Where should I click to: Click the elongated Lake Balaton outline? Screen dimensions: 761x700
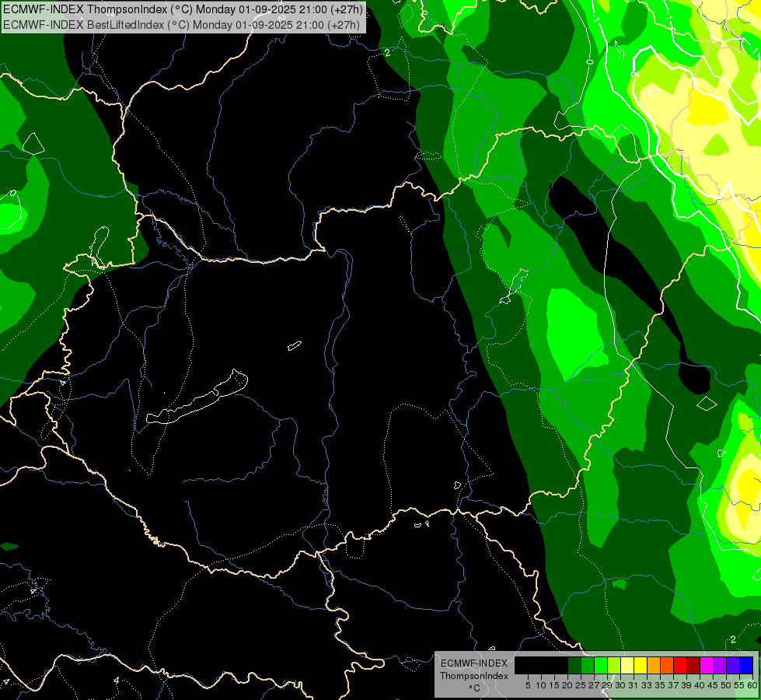197,398
